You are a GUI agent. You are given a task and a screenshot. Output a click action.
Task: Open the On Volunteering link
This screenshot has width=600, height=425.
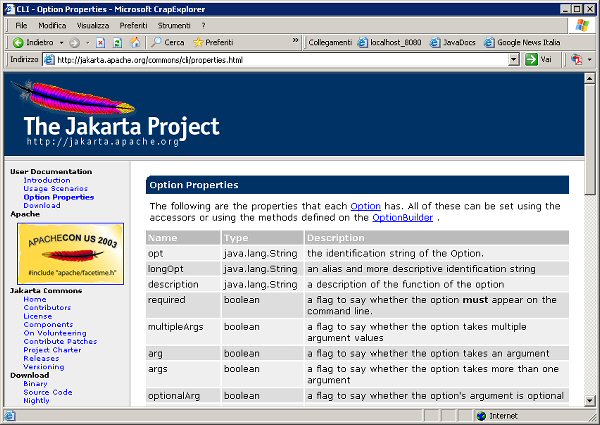click(x=55, y=333)
